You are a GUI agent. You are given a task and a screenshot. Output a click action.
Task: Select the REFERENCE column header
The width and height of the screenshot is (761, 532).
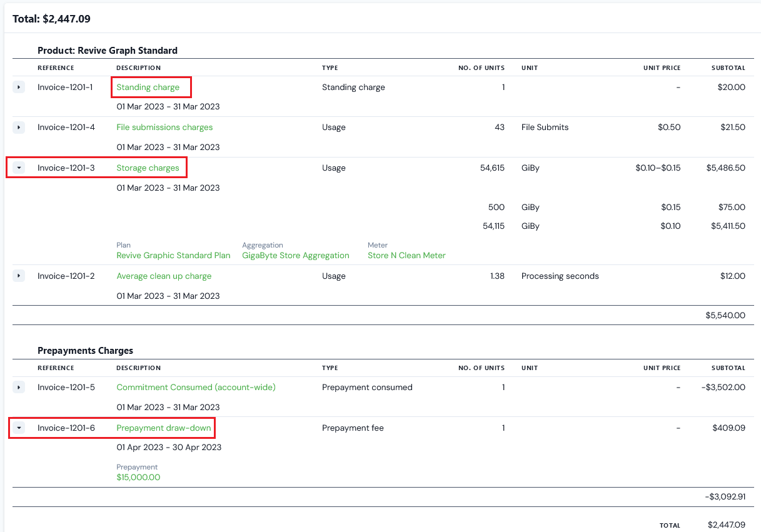(56, 68)
